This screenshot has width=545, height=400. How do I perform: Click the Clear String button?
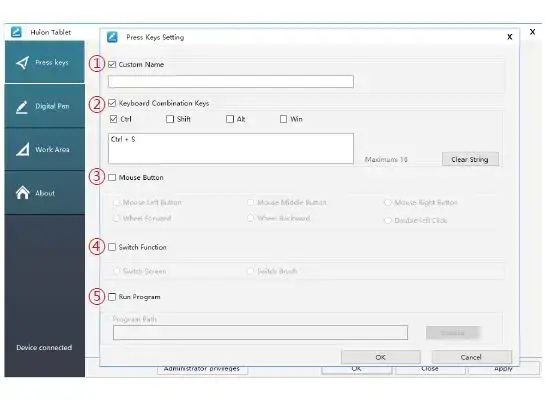470,159
